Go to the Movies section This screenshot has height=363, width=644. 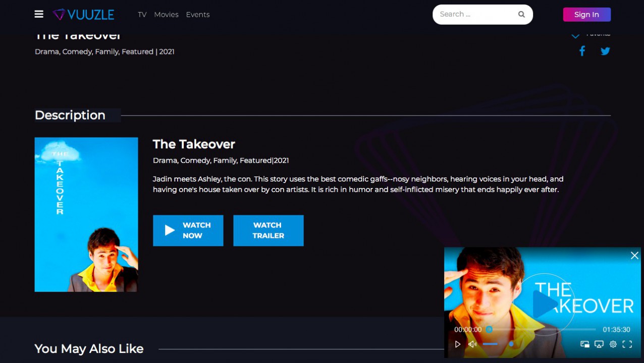click(x=166, y=15)
